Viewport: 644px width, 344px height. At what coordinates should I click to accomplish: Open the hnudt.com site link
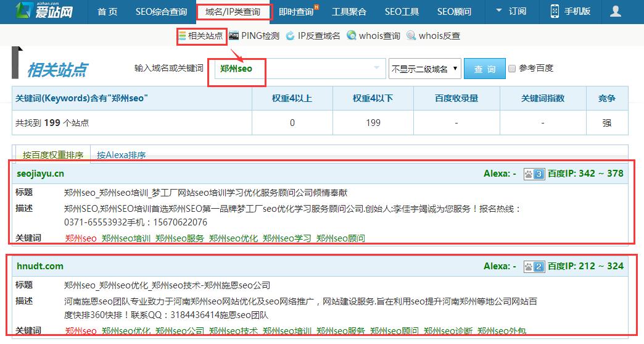pos(39,266)
